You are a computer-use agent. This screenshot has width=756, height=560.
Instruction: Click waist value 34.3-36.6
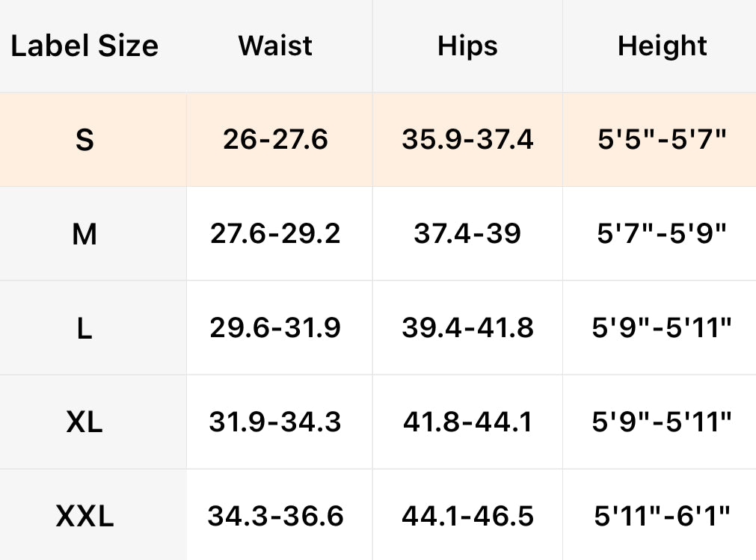275,516
